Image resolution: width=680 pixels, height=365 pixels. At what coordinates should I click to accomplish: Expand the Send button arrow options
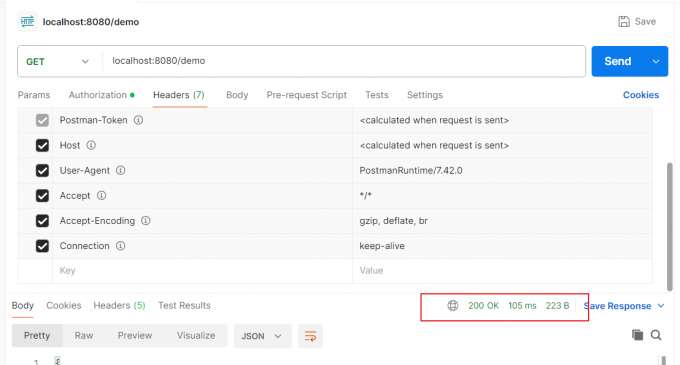click(x=656, y=62)
